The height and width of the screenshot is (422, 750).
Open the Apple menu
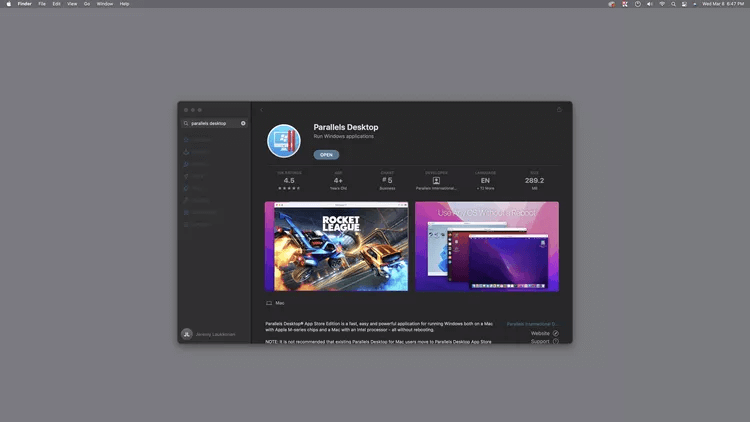(9, 4)
